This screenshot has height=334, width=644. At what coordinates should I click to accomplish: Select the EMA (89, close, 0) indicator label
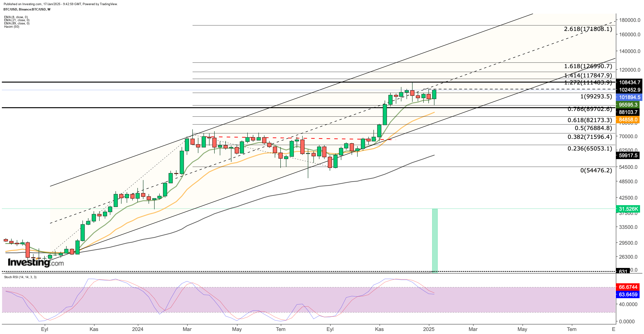pos(17,23)
